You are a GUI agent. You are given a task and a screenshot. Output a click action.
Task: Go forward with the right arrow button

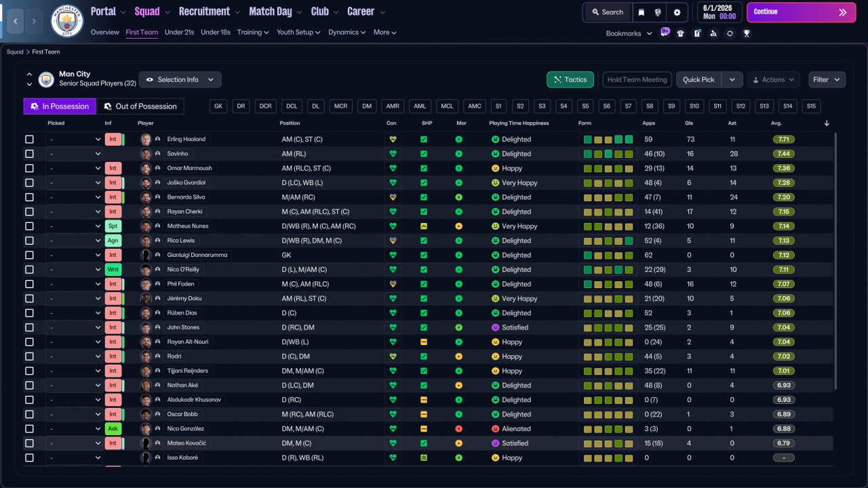point(35,21)
